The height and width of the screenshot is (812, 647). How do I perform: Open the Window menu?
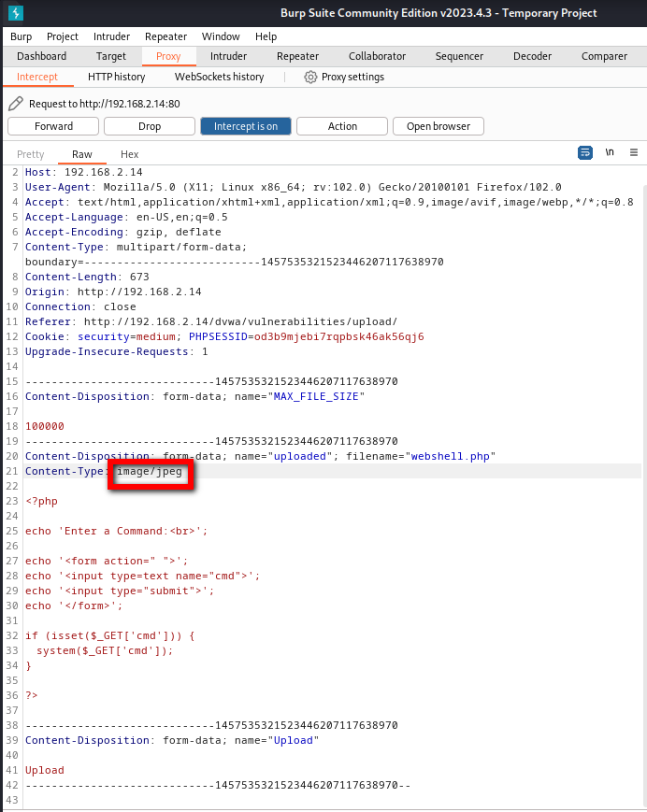(x=221, y=36)
